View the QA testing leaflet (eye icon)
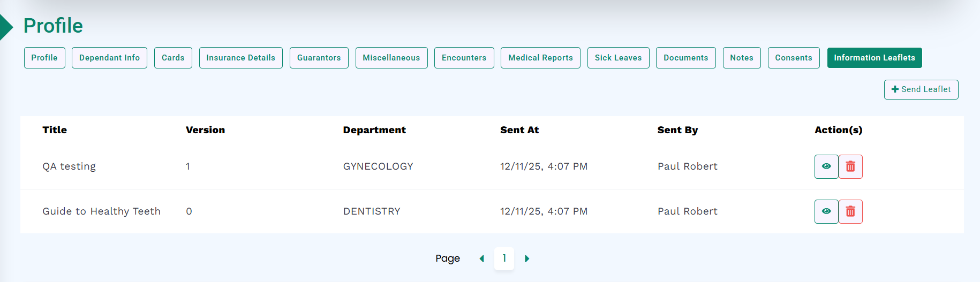Viewport: 980px width, 282px height. [826, 166]
